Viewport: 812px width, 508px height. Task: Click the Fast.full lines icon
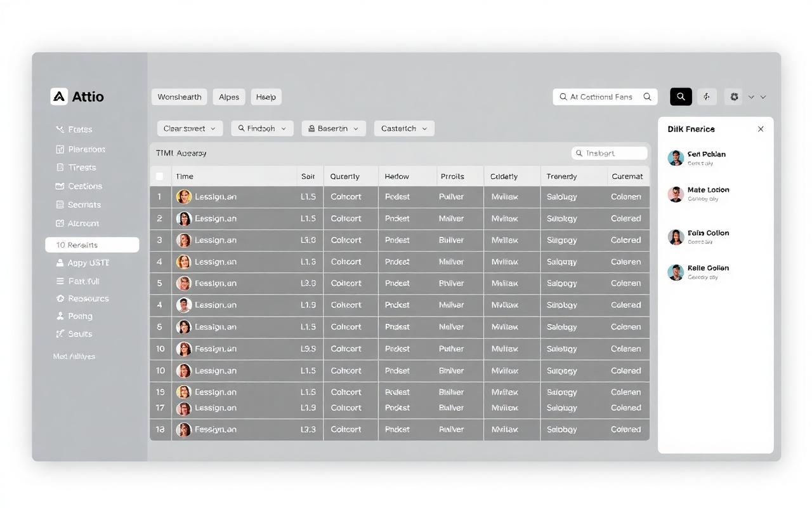click(60, 281)
